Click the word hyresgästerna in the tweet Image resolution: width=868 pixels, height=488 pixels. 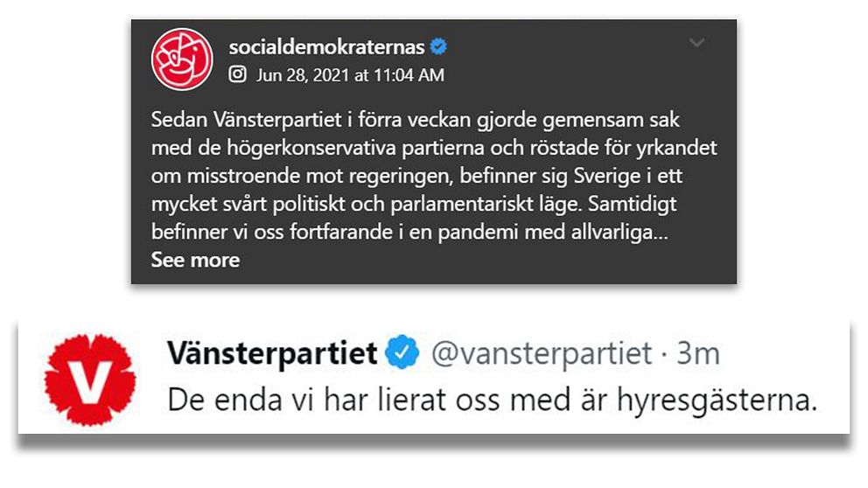tap(717, 401)
